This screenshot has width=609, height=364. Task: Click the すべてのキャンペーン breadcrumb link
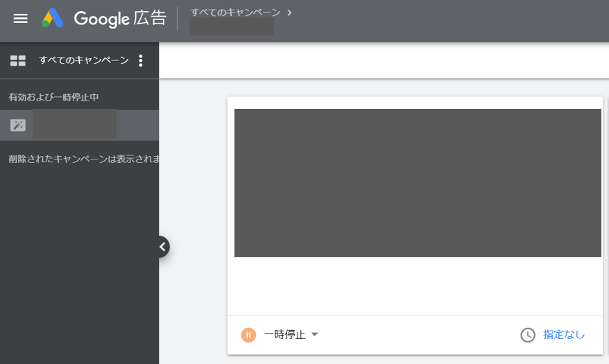(235, 12)
